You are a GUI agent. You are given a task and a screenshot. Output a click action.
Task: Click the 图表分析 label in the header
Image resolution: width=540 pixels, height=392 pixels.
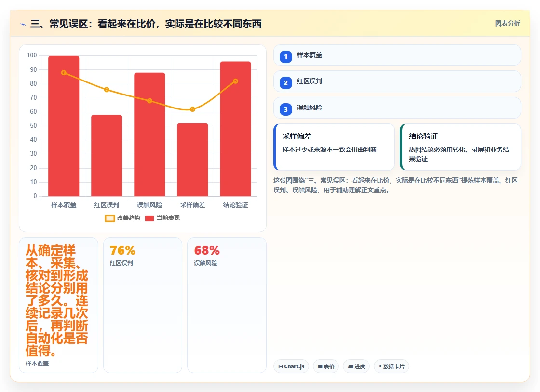click(507, 24)
